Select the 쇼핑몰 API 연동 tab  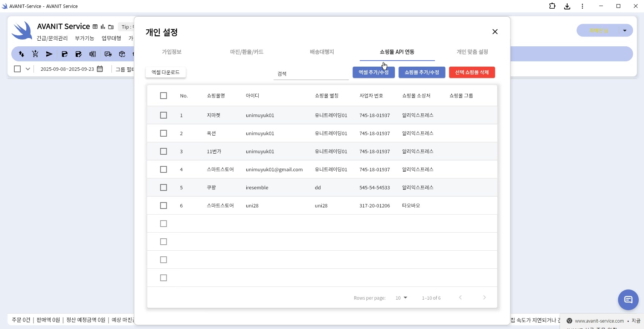click(x=397, y=52)
